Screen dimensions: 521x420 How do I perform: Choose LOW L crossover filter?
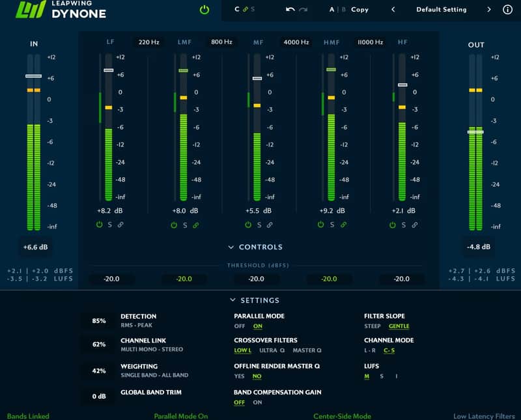tap(242, 350)
